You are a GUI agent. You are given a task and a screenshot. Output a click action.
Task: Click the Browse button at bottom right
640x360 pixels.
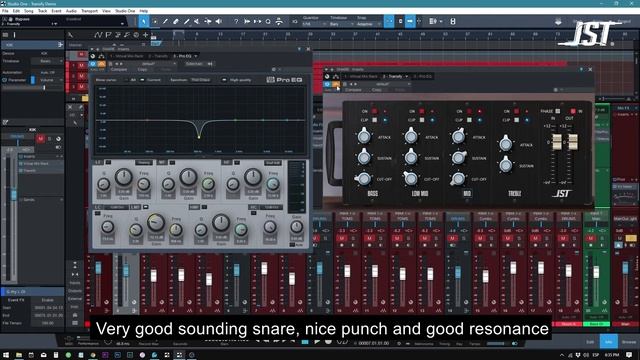(x=629, y=342)
